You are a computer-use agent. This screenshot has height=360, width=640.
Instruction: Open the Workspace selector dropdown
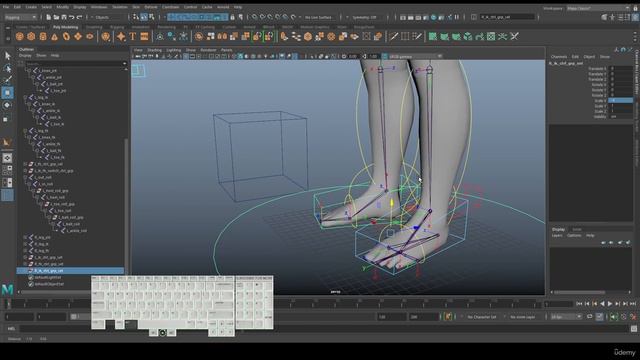tap(598, 8)
